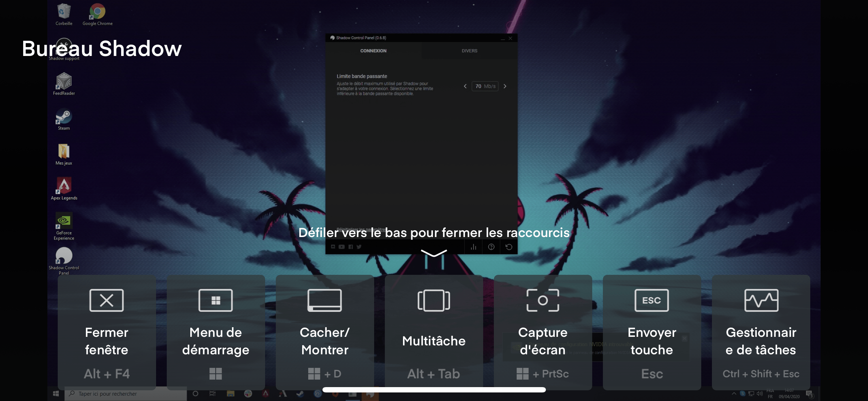The image size is (868, 401).
Task: Open the Twitter icon in Shadow Control Panel
Action: 359,247
